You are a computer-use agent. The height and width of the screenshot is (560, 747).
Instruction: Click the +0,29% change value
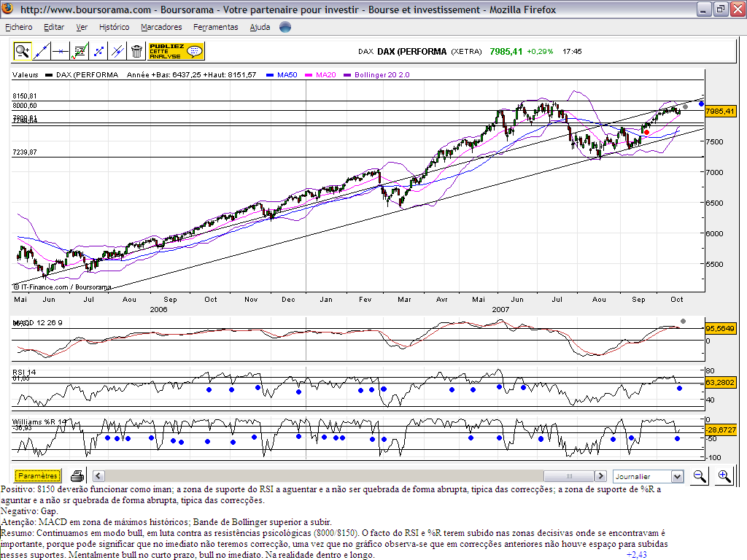[x=540, y=52]
